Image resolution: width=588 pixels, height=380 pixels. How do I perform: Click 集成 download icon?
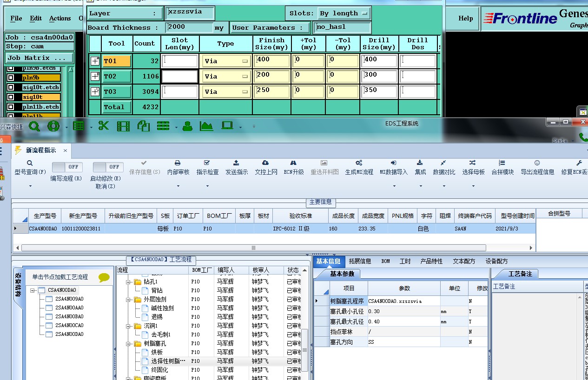point(420,163)
